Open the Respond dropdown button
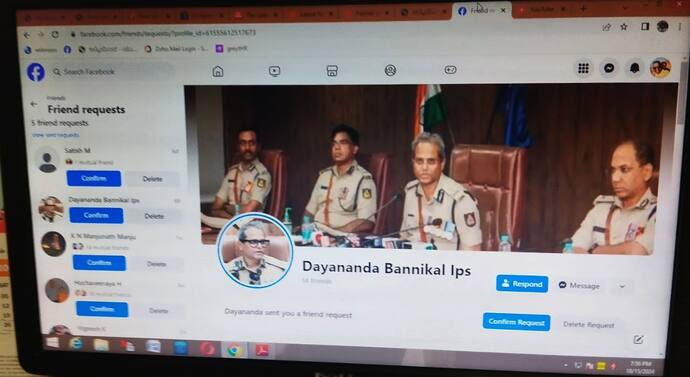 pyautogui.click(x=522, y=284)
